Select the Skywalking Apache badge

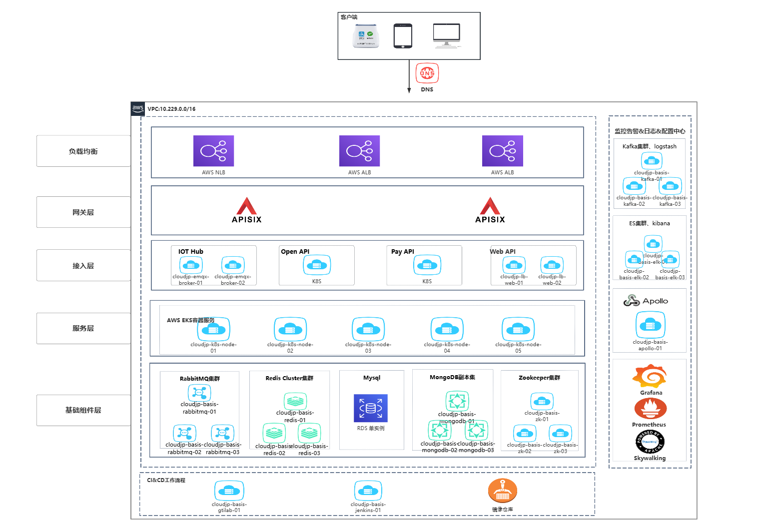click(650, 442)
